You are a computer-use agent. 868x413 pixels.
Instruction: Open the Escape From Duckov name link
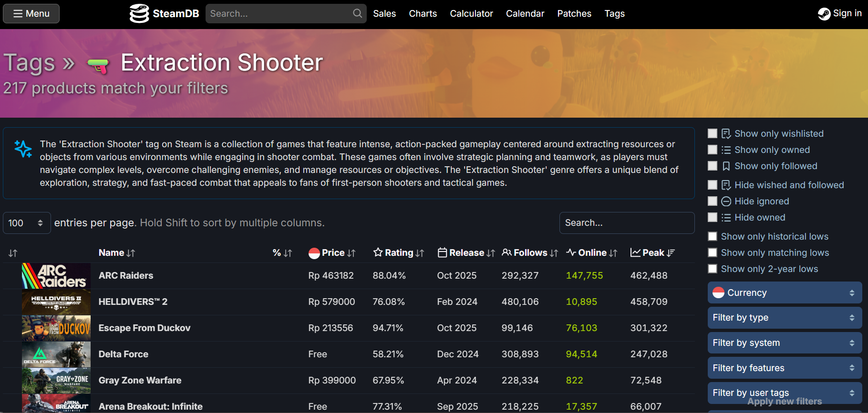pos(145,328)
